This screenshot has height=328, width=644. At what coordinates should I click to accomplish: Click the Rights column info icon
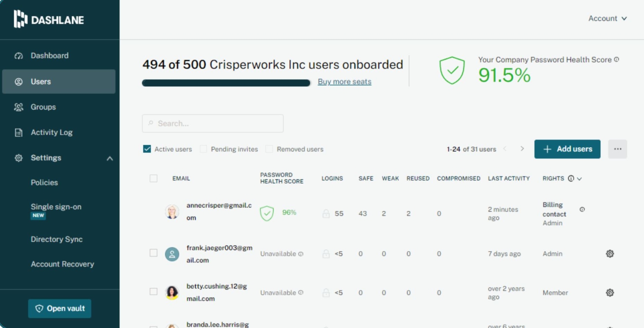click(571, 179)
